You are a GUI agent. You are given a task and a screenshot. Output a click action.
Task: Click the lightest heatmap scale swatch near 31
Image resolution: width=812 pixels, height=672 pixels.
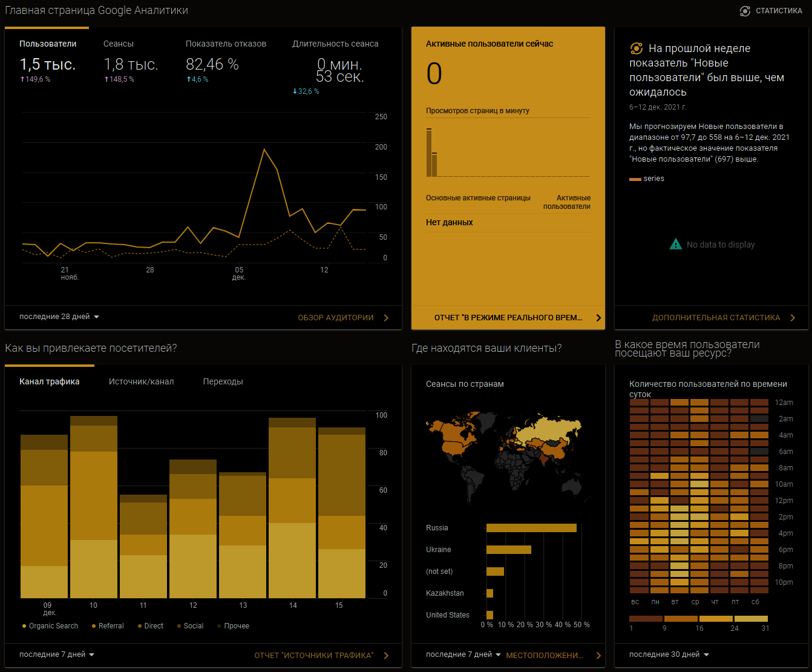751,619
